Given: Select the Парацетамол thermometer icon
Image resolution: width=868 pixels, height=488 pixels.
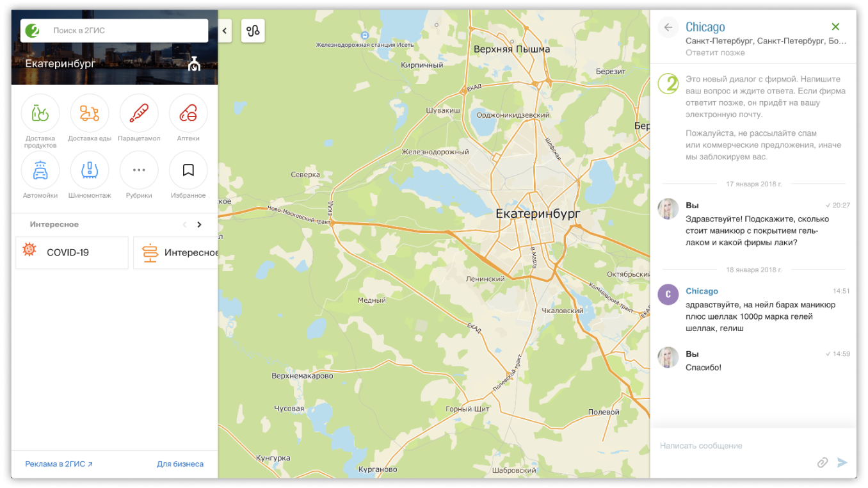Looking at the screenshot, I should click(x=139, y=114).
